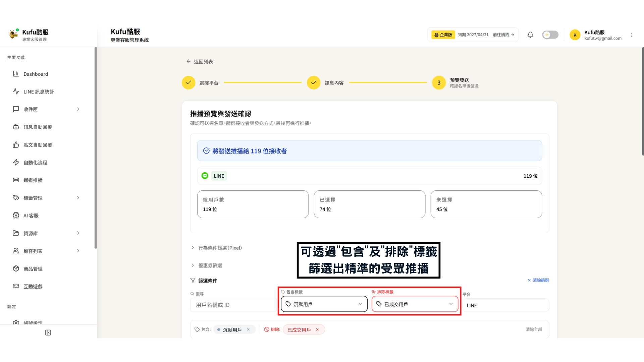Screen dimensions: 644x362
Task: Click 清除全部 button
Action: (534, 329)
